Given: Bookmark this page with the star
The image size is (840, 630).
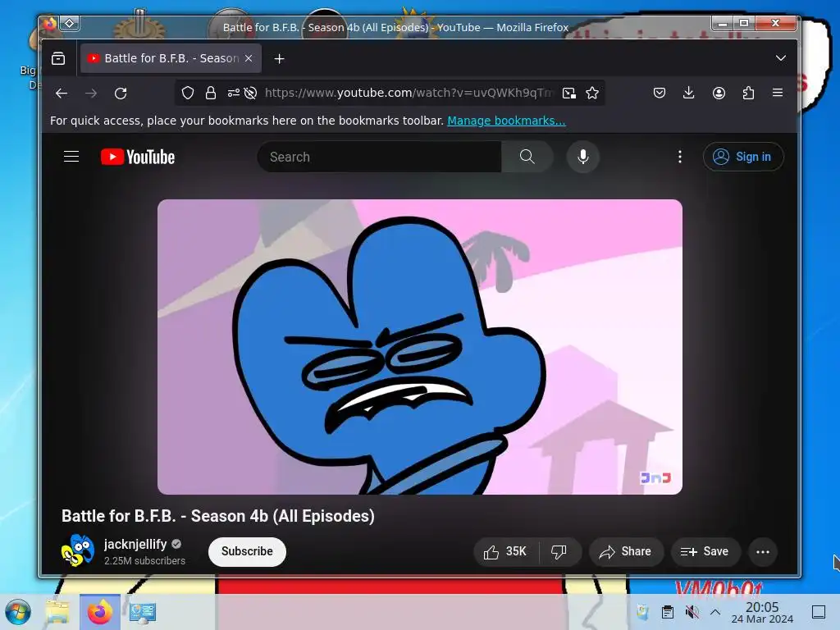Looking at the screenshot, I should (592, 94).
